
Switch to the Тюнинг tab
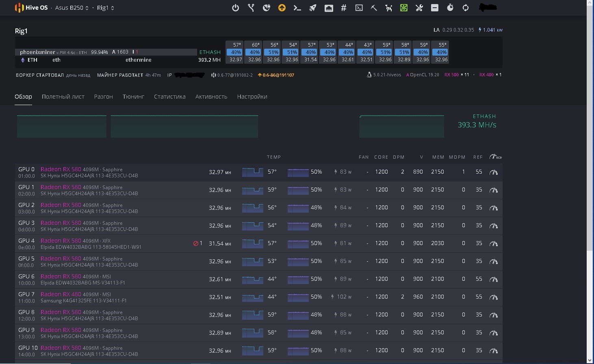point(133,97)
